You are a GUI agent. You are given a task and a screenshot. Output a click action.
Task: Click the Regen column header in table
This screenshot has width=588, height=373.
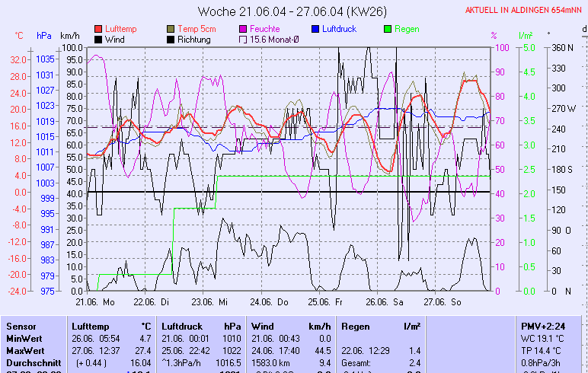[356, 326]
